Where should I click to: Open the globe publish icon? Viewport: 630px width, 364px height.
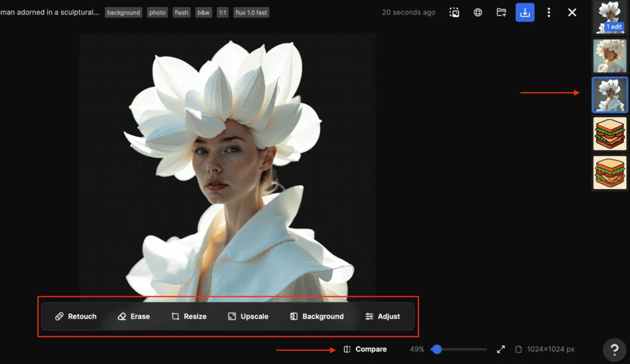[478, 13]
